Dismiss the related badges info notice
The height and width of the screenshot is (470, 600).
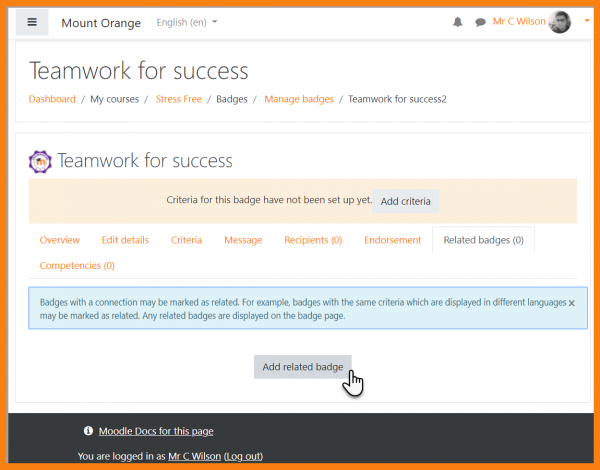pos(571,302)
